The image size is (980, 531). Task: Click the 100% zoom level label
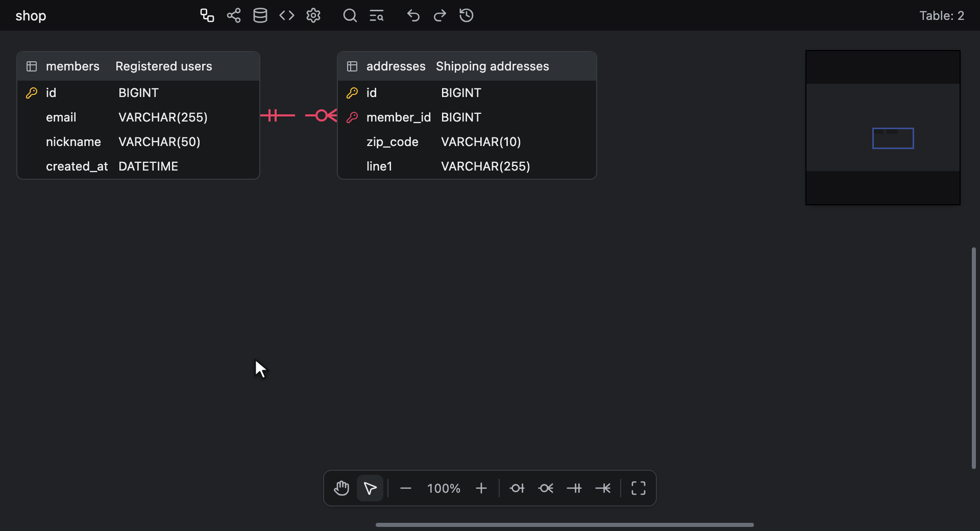click(x=444, y=489)
